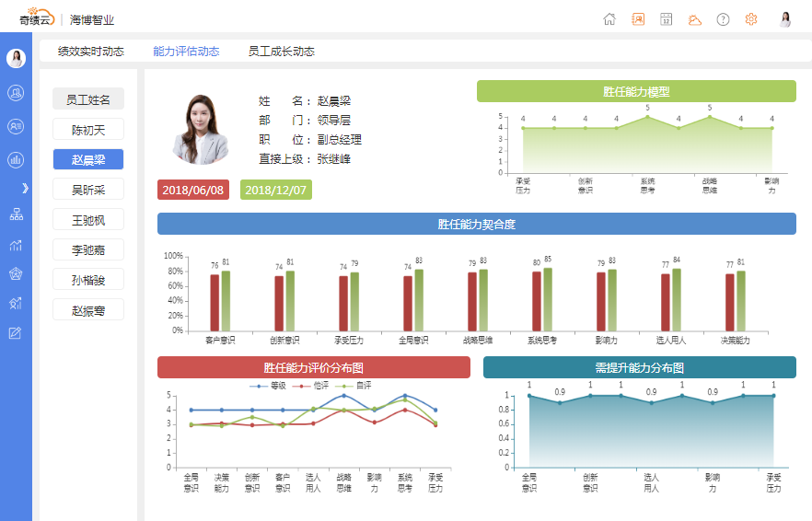Select employee 陈初天 from list

(x=88, y=130)
